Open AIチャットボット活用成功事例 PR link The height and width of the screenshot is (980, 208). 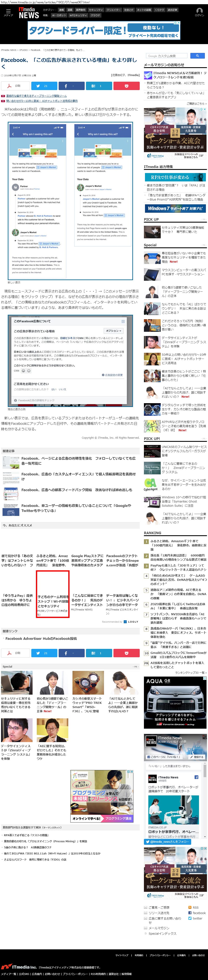click(x=42, y=101)
